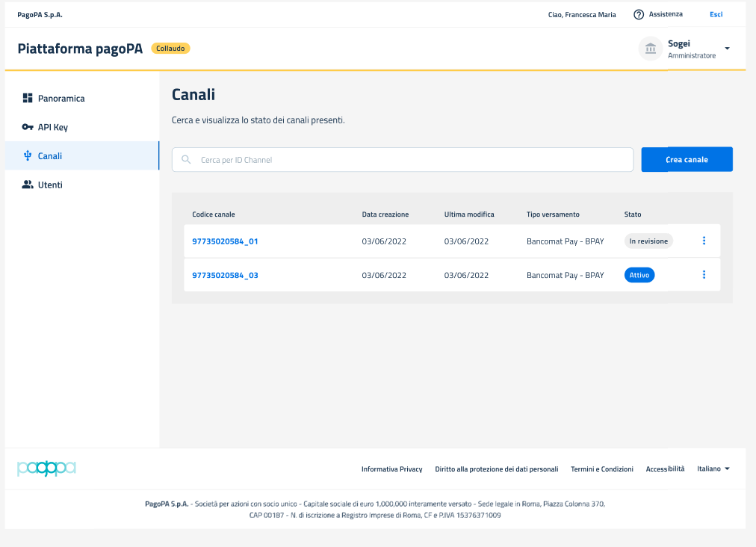Click the Assistenza help question mark icon
756x547 pixels.
tap(639, 14)
